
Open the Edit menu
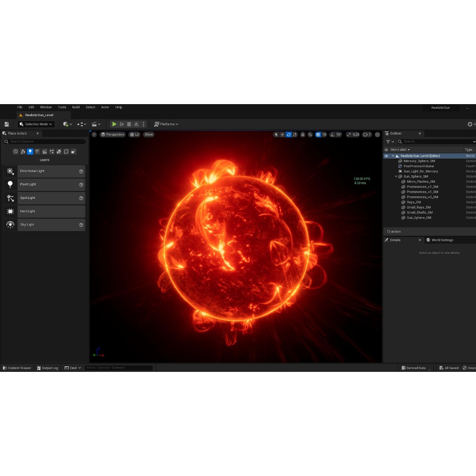(x=31, y=107)
